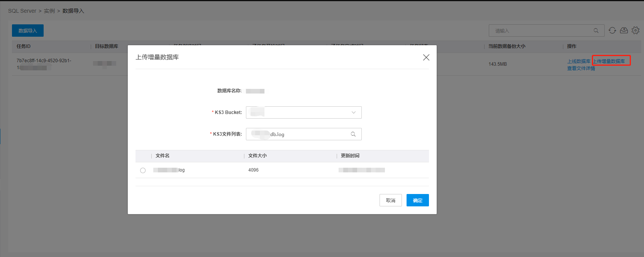Click the blue 数据导入 button
This screenshot has height=257, width=644.
(28, 31)
